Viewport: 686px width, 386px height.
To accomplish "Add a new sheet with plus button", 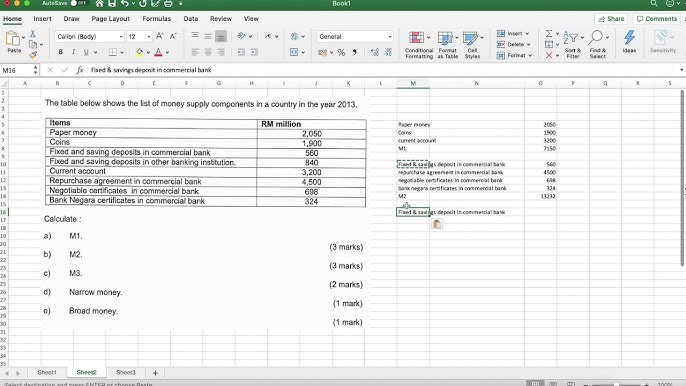I will coord(155,373).
